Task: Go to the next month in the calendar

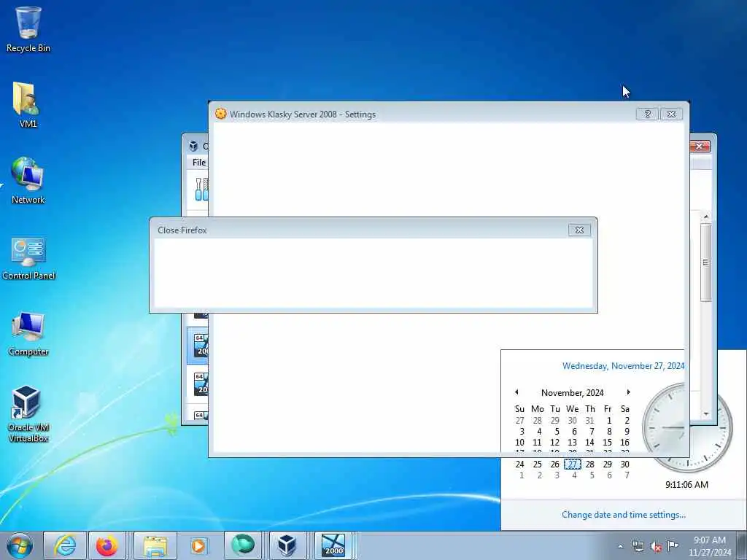Action: point(628,392)
